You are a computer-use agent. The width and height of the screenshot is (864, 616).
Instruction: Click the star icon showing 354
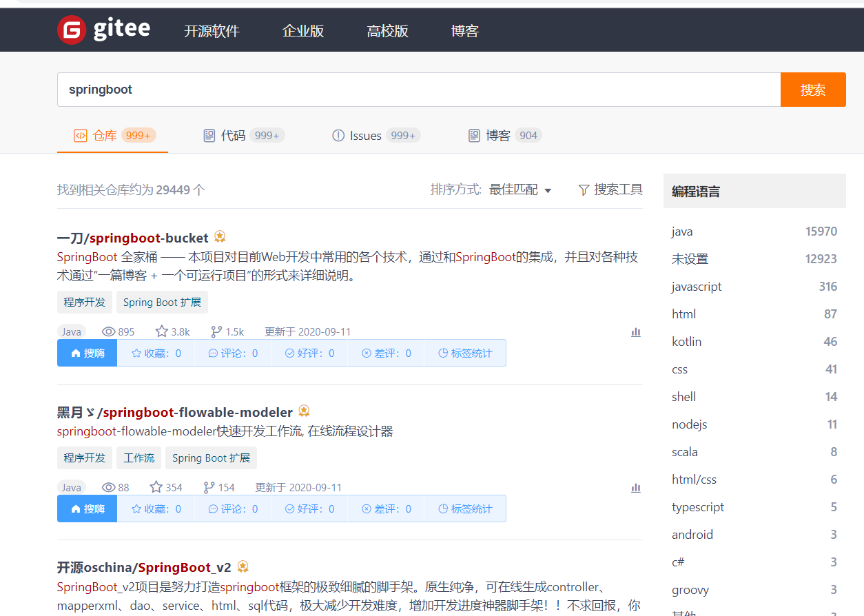pos(156,487)
